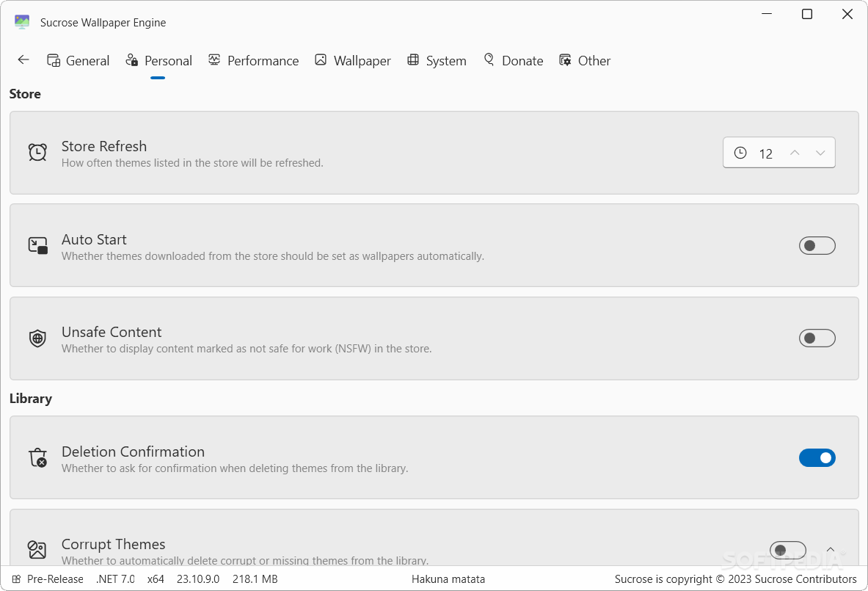Click the Corrupt Themes setting title
Viewport: 868px width, 591px height.
(114, 544)
